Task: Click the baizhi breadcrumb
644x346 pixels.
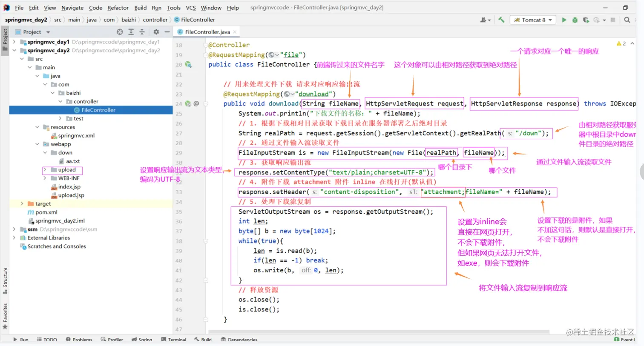Action: (x=129, y=20)
